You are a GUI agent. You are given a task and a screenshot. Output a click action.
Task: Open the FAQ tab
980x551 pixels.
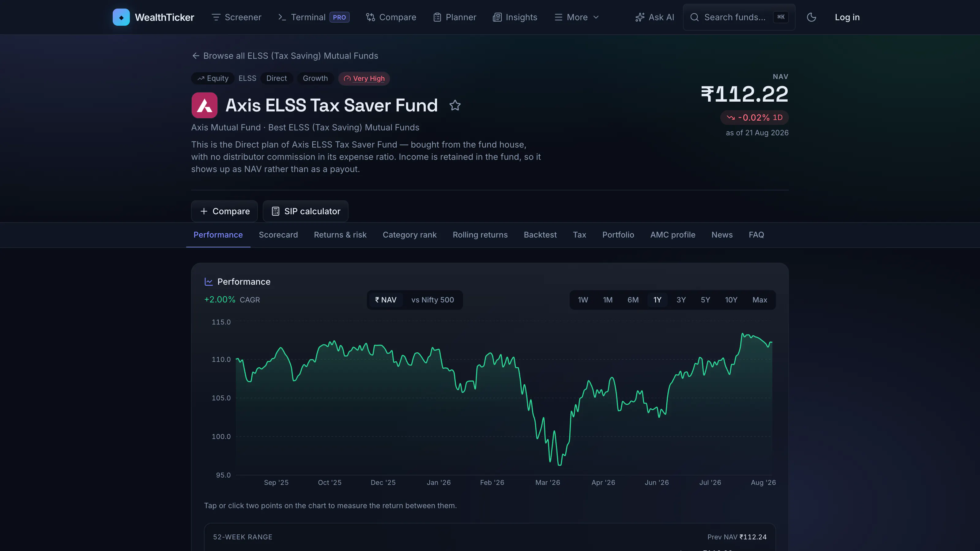pyautogui.click(x=756, y=235)
